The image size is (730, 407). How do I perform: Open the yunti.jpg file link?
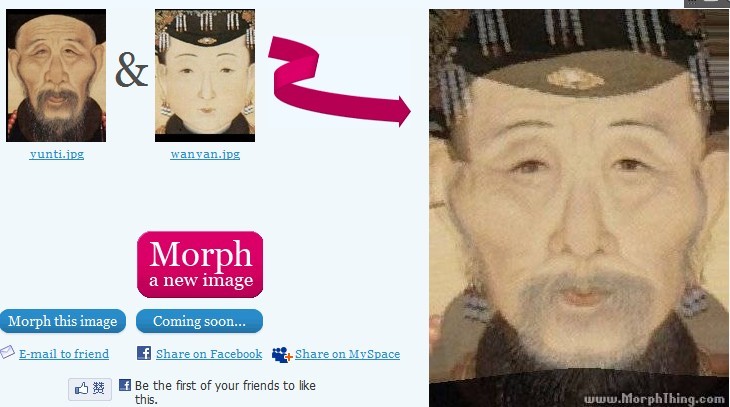coord(57,154)
